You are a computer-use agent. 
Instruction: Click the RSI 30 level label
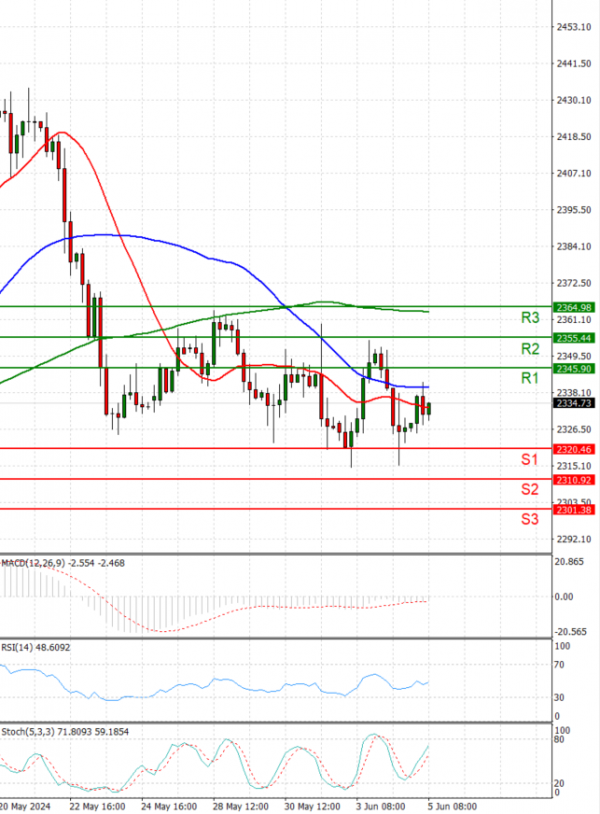(x=560, y=698)
